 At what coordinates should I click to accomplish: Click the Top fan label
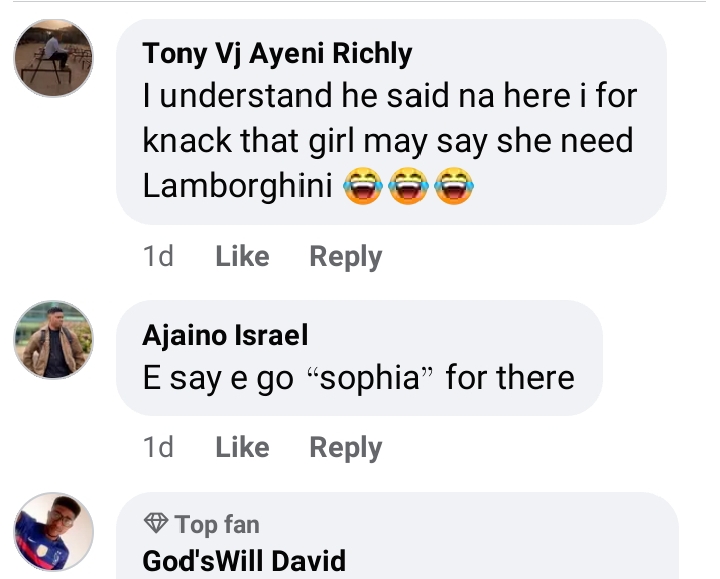point(217,524)
